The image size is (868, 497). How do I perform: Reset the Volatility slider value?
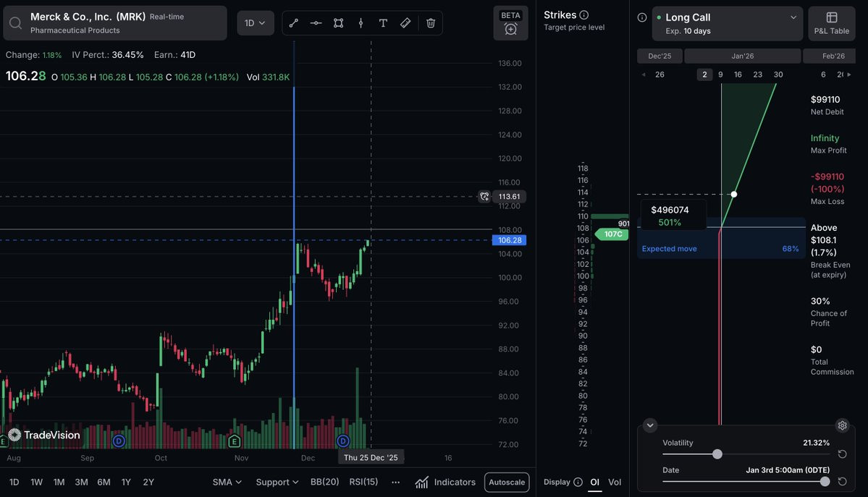(x=842, y=454)
